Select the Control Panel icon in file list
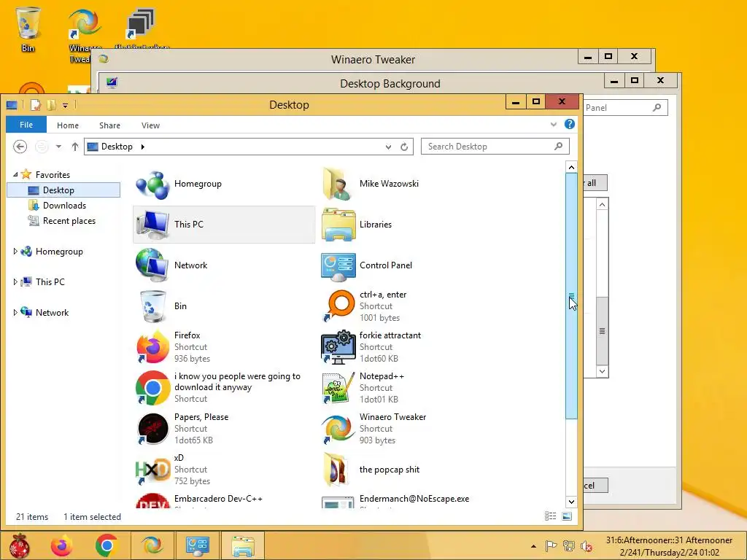The image size is (747, 560). 338,265
